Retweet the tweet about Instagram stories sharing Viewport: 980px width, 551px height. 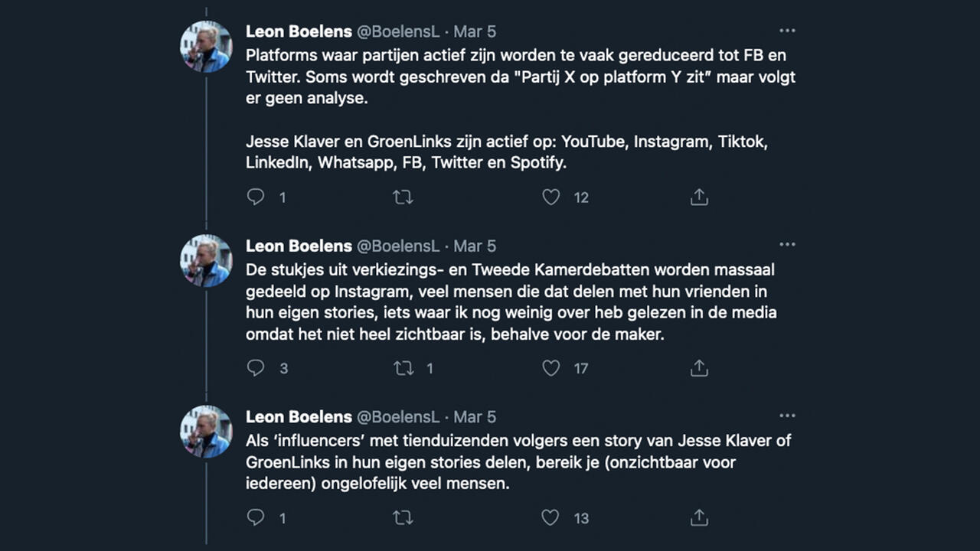pyautogui.click(x=403, y=368)
